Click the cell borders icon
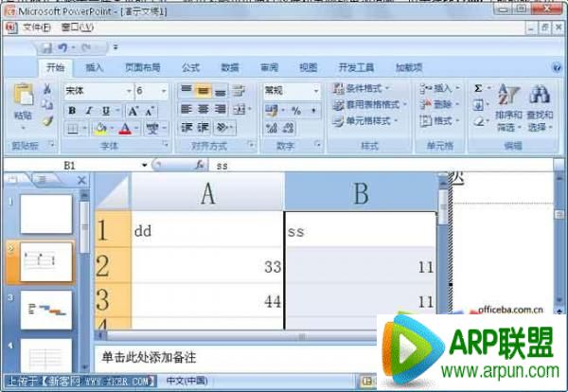Viewport: 568px width, 392px height. point(73,128)
